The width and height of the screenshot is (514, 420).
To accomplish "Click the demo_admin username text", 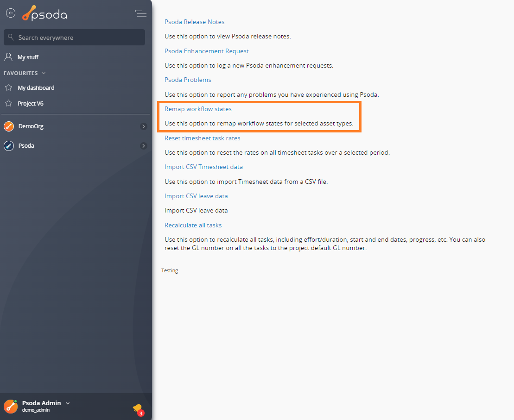I will (x=36, y=410).
